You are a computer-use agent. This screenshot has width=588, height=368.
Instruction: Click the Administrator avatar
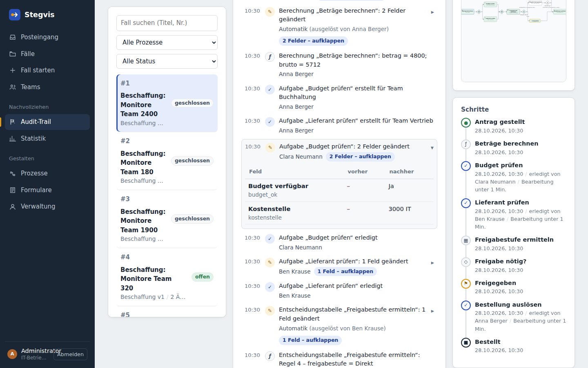[12, 354]
